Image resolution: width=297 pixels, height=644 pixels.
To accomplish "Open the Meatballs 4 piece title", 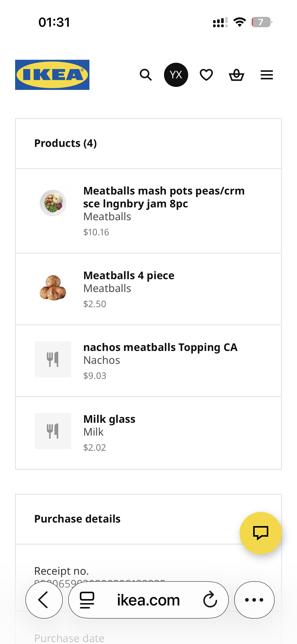I will coord(129,275).
